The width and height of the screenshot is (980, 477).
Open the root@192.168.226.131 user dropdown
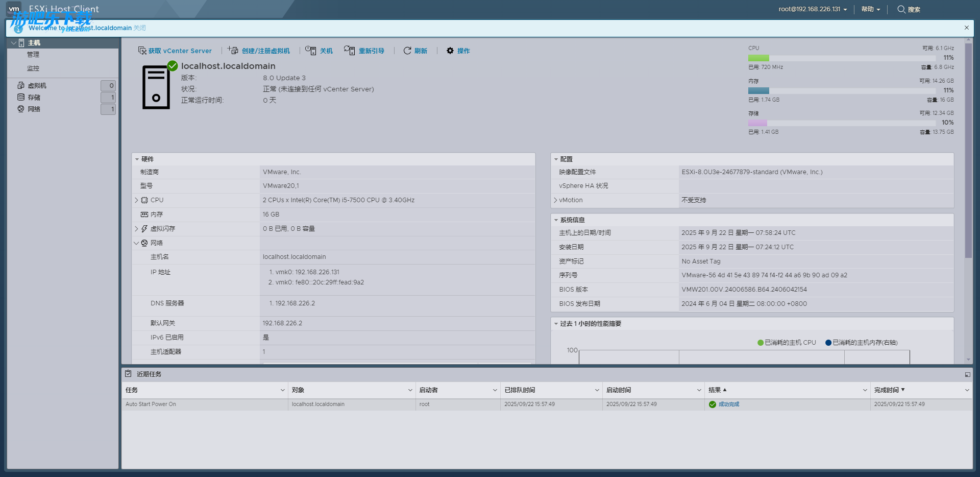tap(813, 9)
